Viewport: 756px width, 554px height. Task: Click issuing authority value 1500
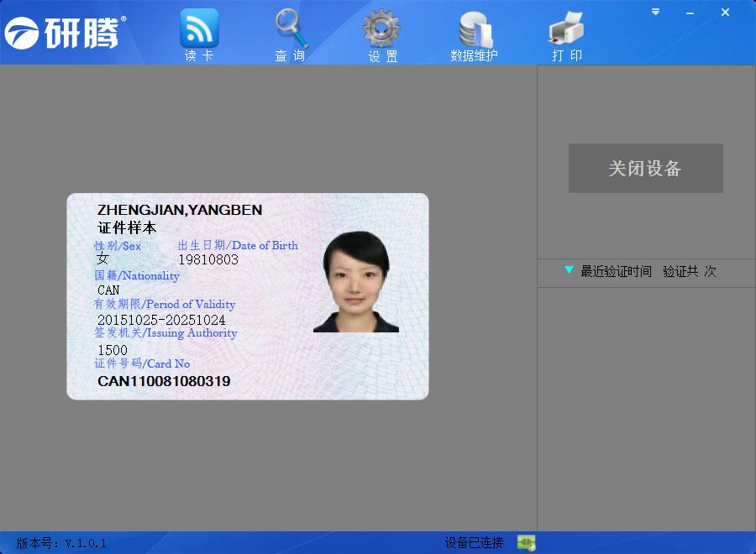tap(113, 350)
